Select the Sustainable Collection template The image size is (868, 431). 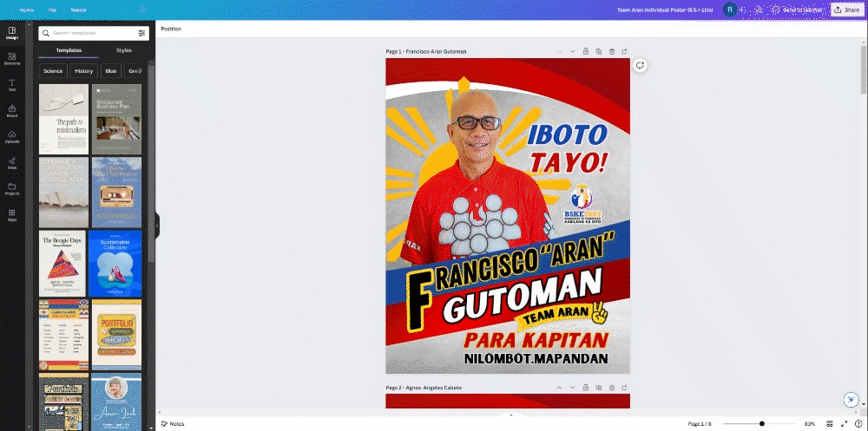pos(115,264)
